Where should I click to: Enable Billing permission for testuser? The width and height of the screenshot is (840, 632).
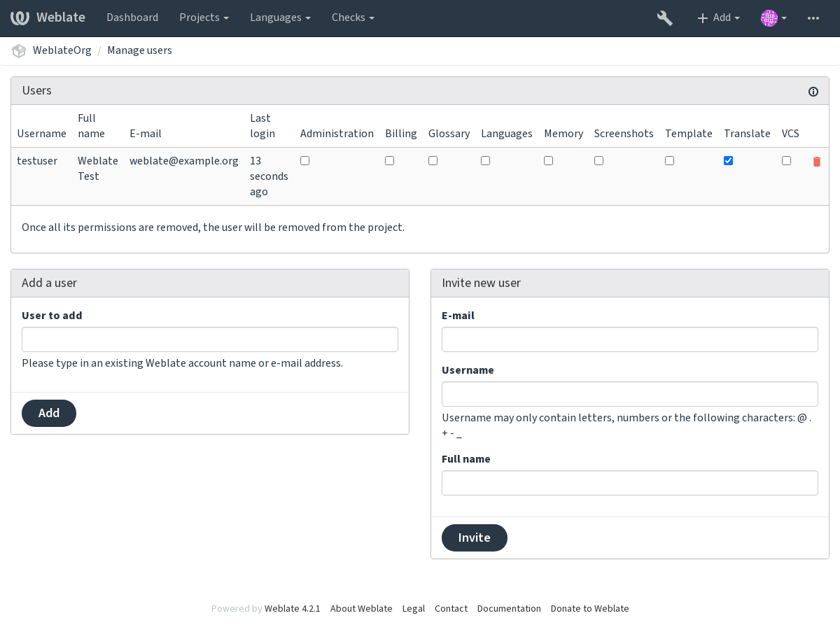click(x=389, y=160)
